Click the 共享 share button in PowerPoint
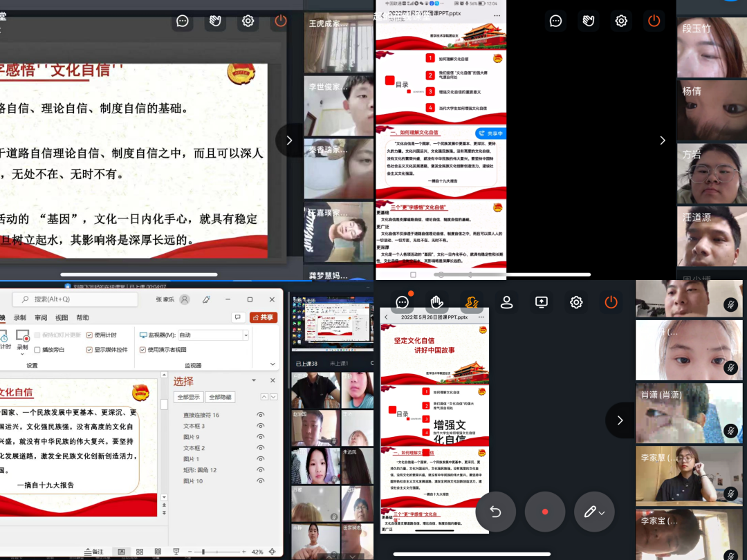 click(x=264, y=317)
